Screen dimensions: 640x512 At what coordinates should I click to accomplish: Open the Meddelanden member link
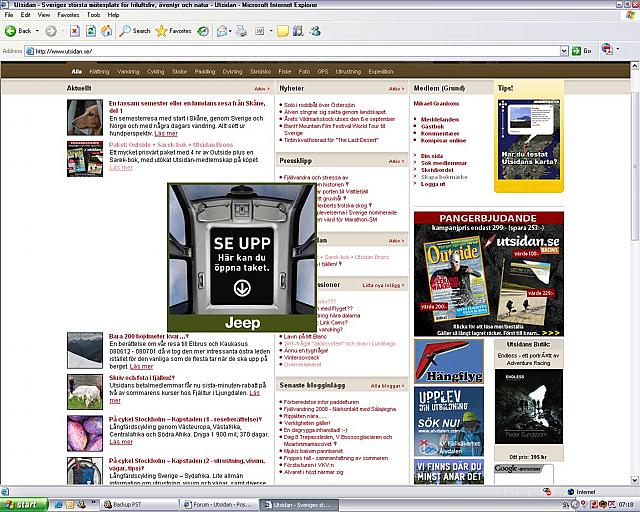(x=440, y=119)
